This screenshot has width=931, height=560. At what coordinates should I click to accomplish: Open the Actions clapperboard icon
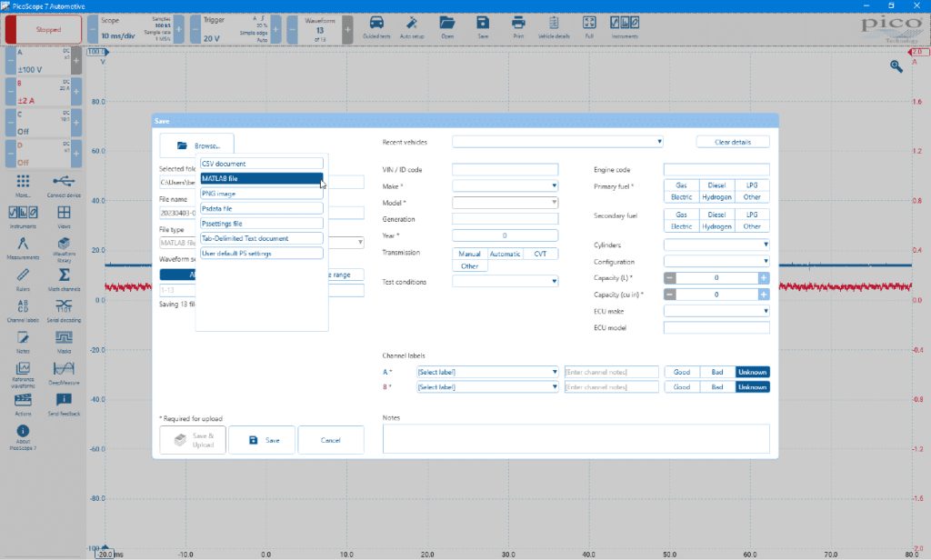tap(23, 400)
